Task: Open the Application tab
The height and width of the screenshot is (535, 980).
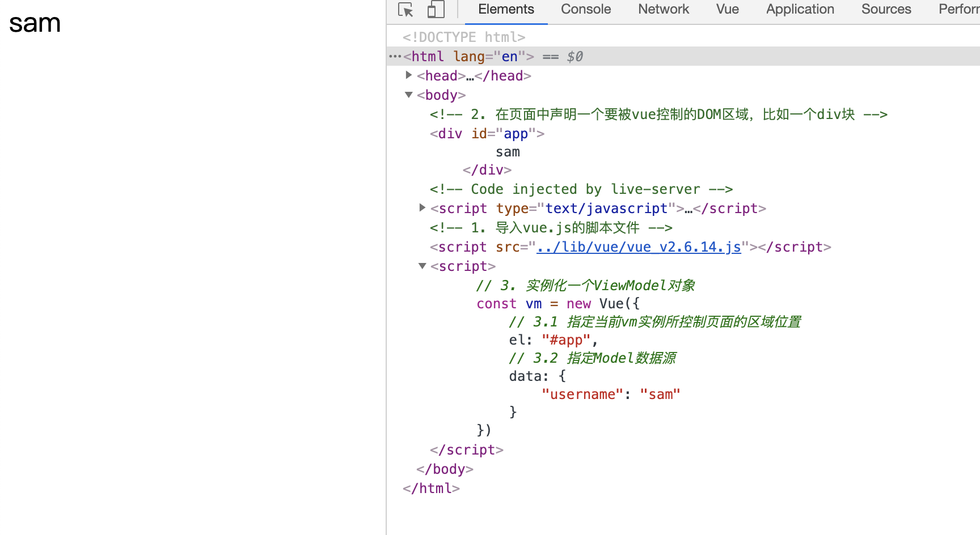Action: point(800,10)
